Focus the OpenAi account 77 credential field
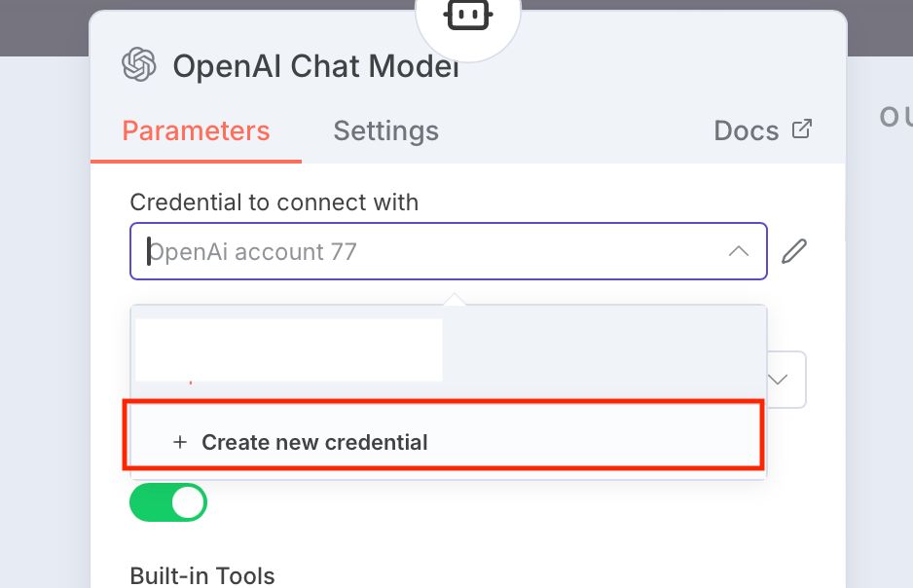Image resolution: width=913 pixels, height=588 pixels. (x=428, y=252)
